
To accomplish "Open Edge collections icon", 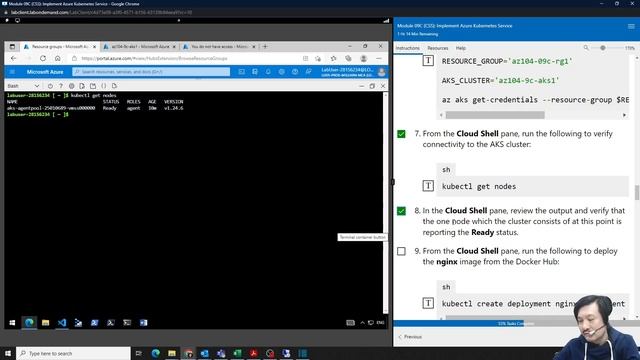I will (x=348, y=58).
